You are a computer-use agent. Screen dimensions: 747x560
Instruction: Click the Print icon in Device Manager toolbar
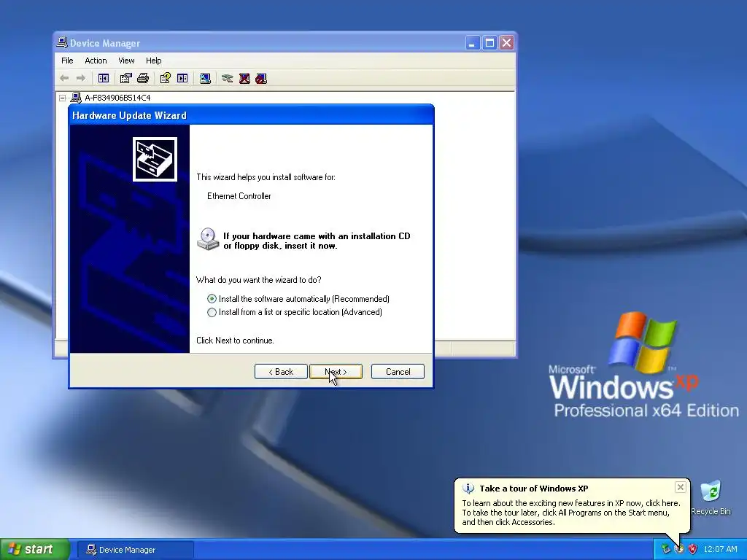coord(143,78)
